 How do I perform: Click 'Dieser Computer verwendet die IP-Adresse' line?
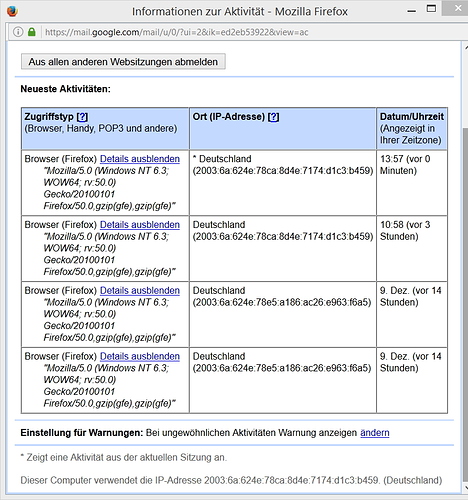(231, 480)
